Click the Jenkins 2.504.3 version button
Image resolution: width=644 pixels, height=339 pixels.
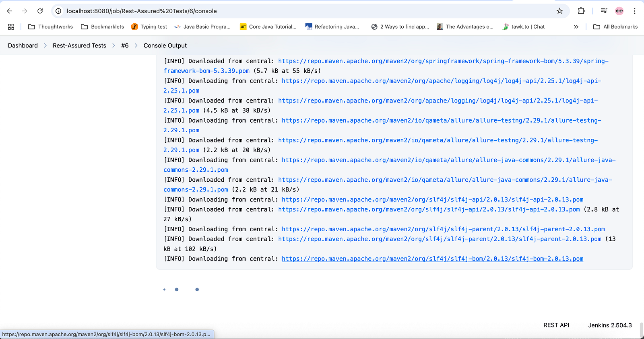[x=610, y=325]
